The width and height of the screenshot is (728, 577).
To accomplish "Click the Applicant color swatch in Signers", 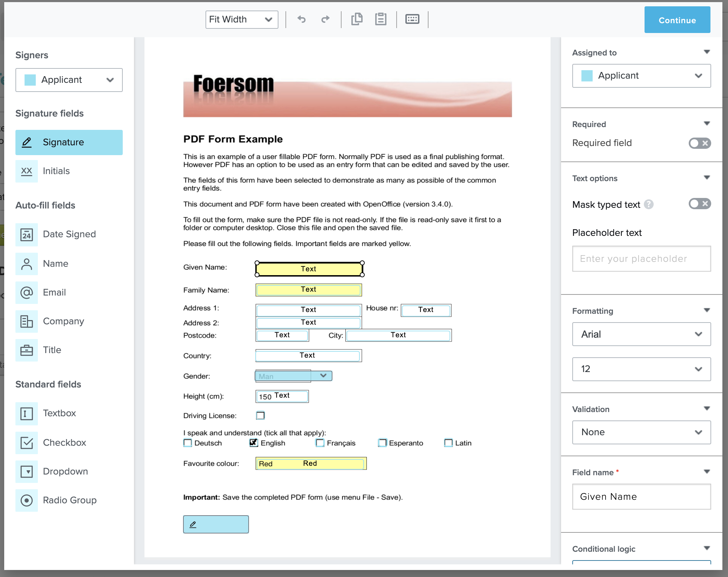I will point(30,80).
